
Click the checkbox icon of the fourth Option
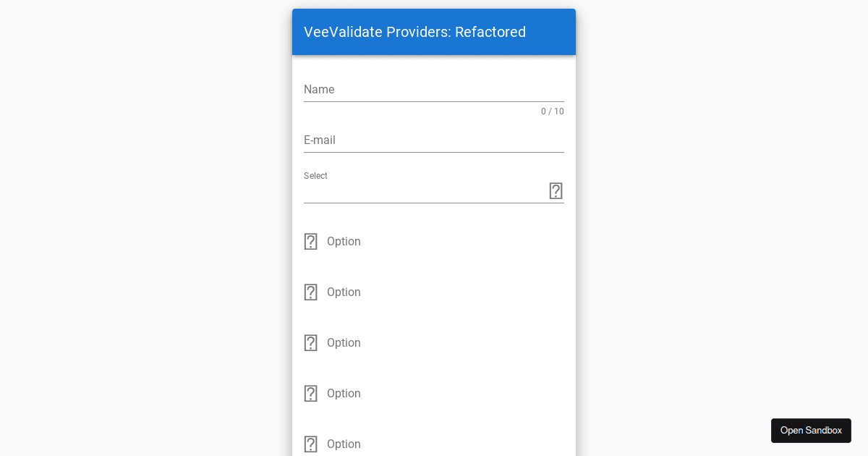[310, 393]
